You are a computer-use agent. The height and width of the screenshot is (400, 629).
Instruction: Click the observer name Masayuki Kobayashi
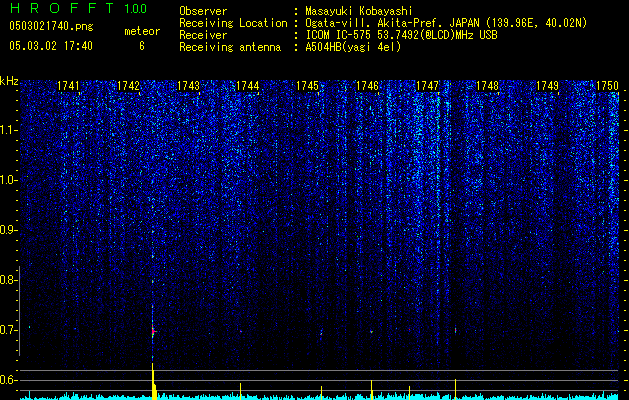coord(359,11)
